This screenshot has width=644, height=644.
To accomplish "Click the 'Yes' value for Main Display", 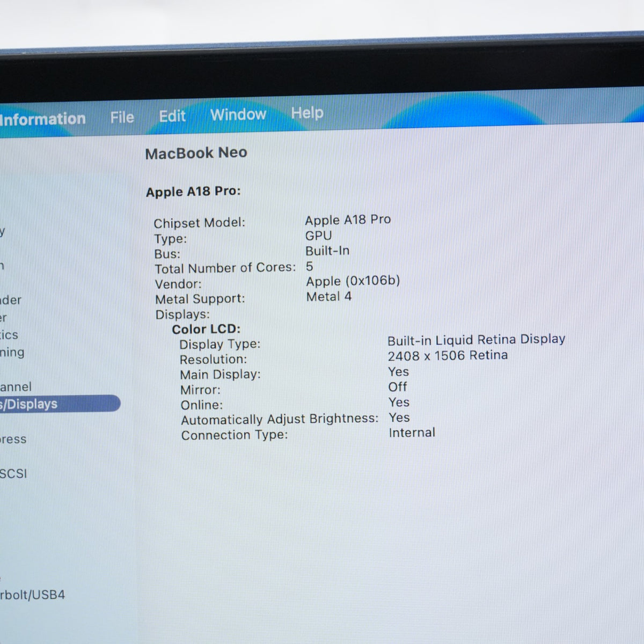I will point(399,371).
